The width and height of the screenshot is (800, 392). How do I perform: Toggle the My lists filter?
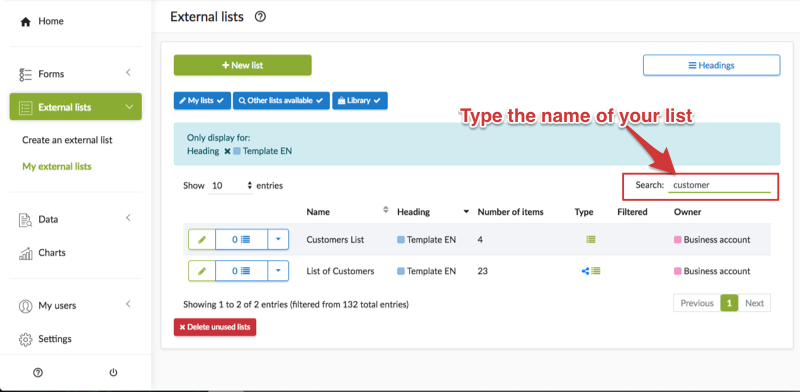[202, 101]
